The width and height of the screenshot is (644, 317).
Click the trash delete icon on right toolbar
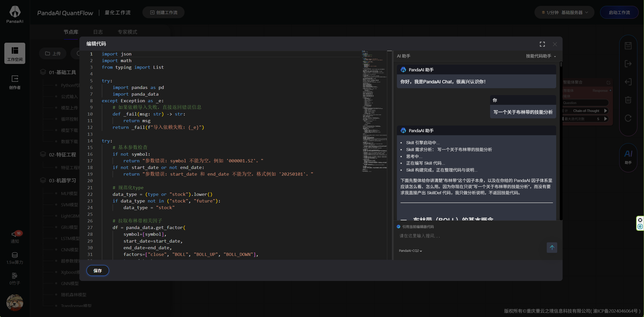628,100
